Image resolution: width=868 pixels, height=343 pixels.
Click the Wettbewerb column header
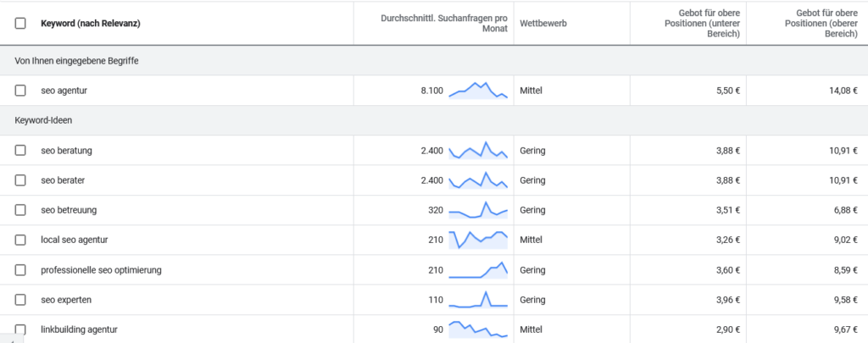pyautogui.click(x=542, y=24)
